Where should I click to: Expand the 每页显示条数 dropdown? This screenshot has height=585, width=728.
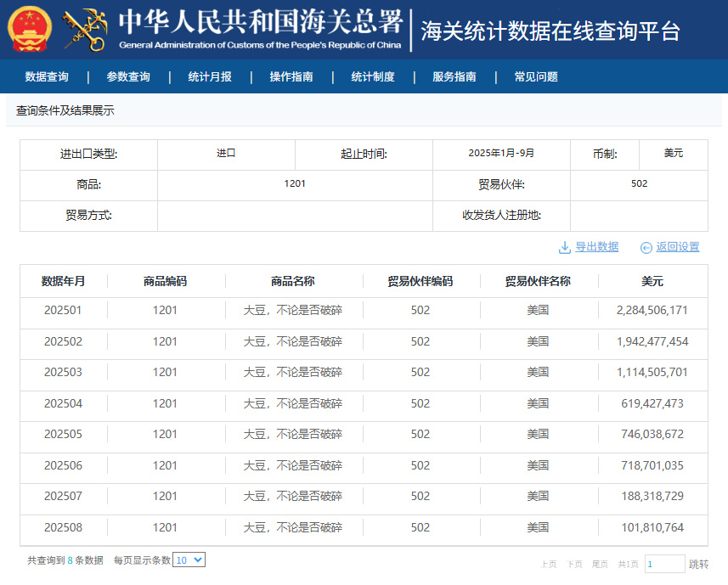tap(189, 560)
